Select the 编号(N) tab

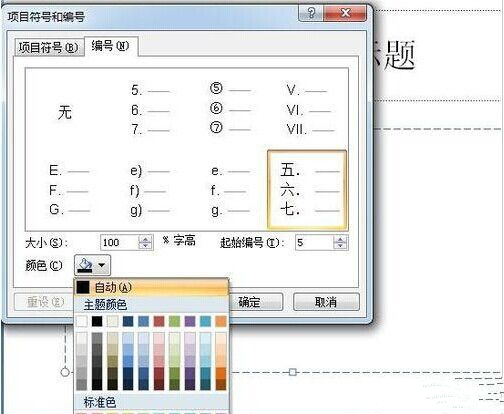pyautogui.click(x=110, y=46)
